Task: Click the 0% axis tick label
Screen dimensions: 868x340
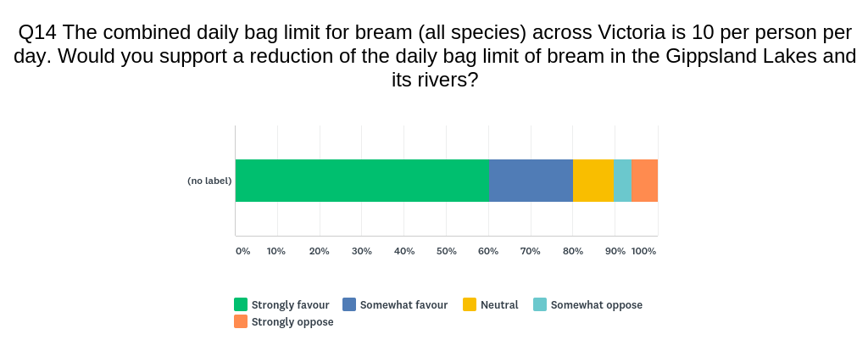Action: tap(243, 251)
